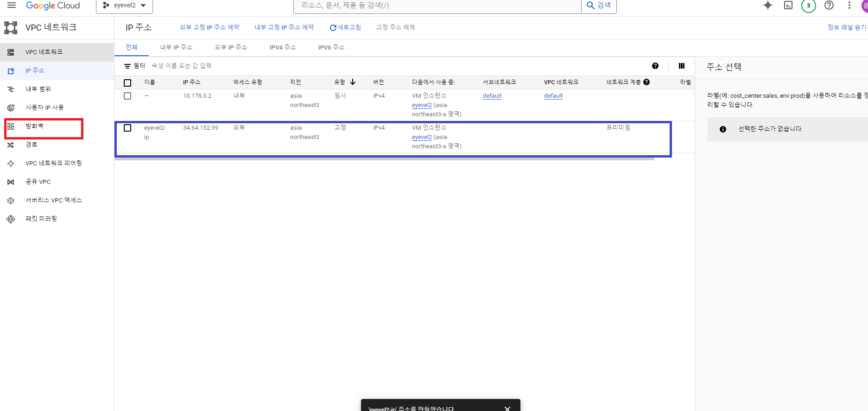Open the Gemini sparkle assistant icon
The height and width of the screenshot is (411, 868).
click(768, 6)
